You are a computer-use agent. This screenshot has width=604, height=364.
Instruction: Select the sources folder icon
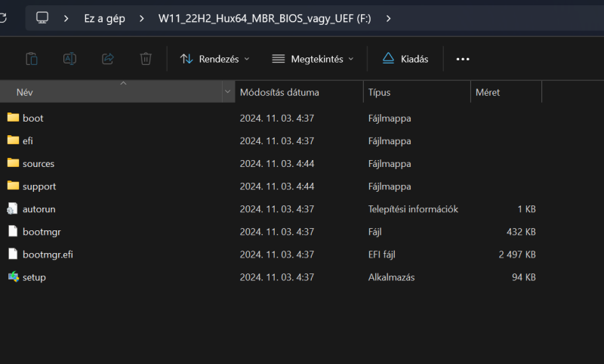coord(13,162)
